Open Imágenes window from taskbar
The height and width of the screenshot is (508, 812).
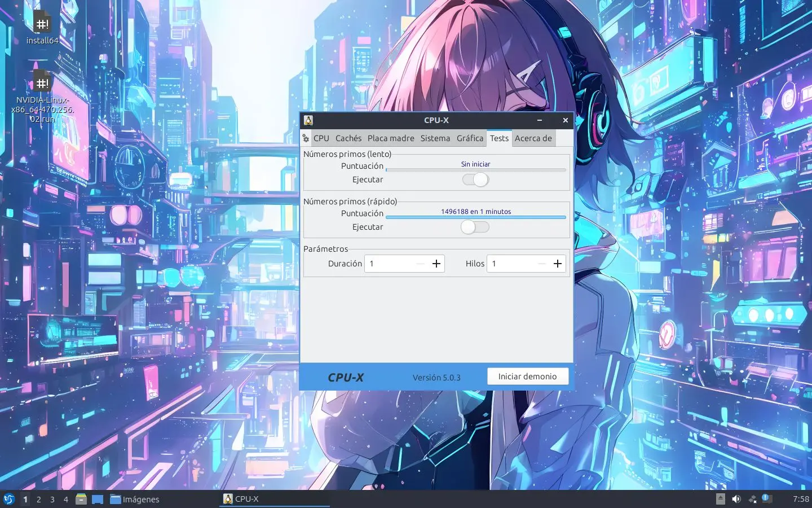[135, 499]
